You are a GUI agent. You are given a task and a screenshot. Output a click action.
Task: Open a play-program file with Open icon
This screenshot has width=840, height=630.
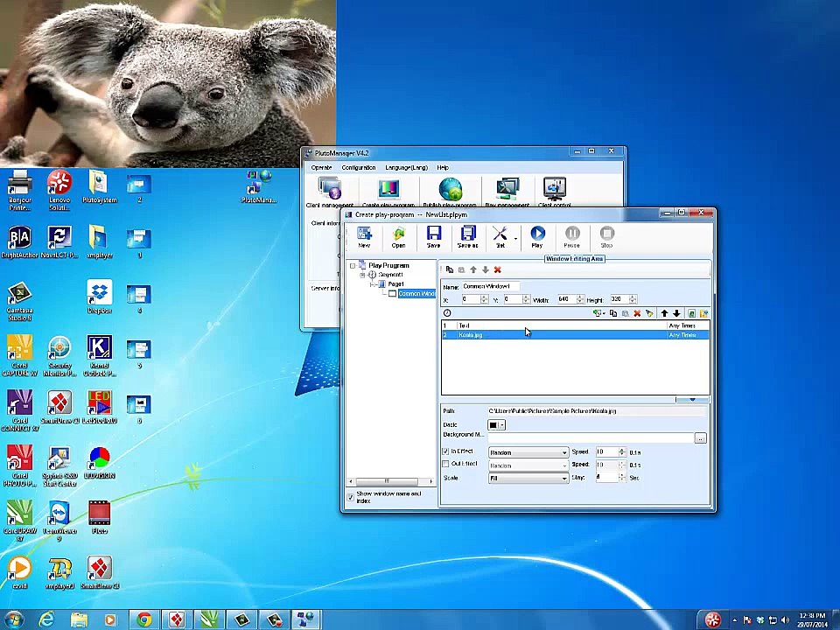click(398, 235)
